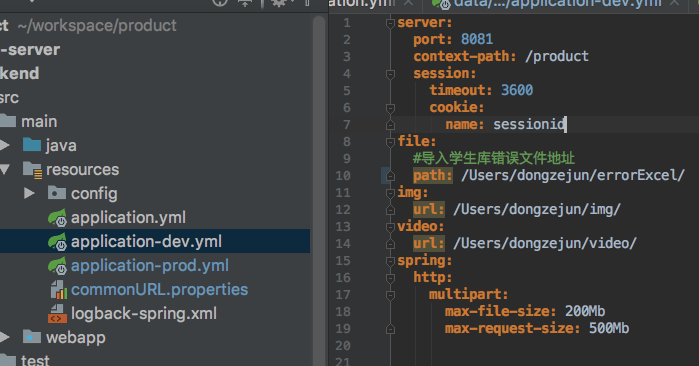Viewport: 699px width, 366px height.
Task: Click the Spring icon on application-dev.yml tab
Action: pos(441,4)
